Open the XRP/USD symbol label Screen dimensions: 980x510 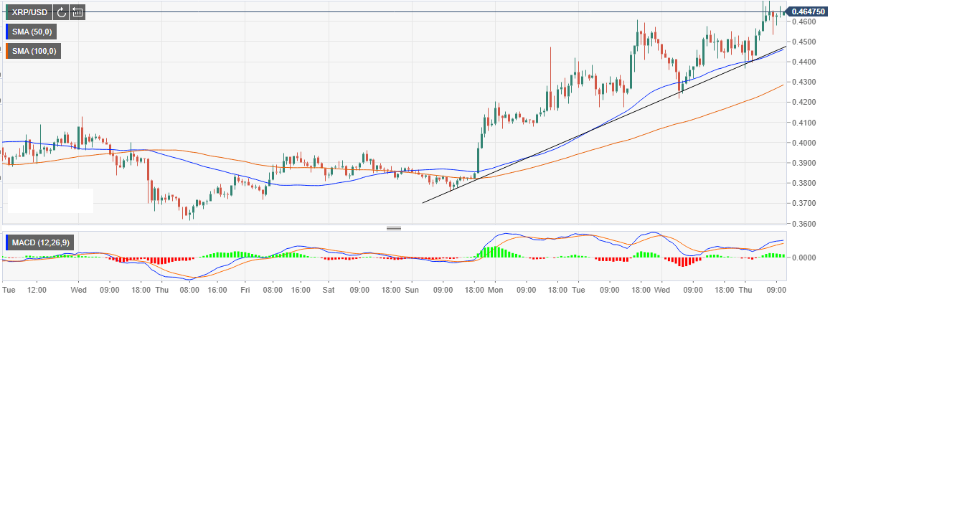29,12
